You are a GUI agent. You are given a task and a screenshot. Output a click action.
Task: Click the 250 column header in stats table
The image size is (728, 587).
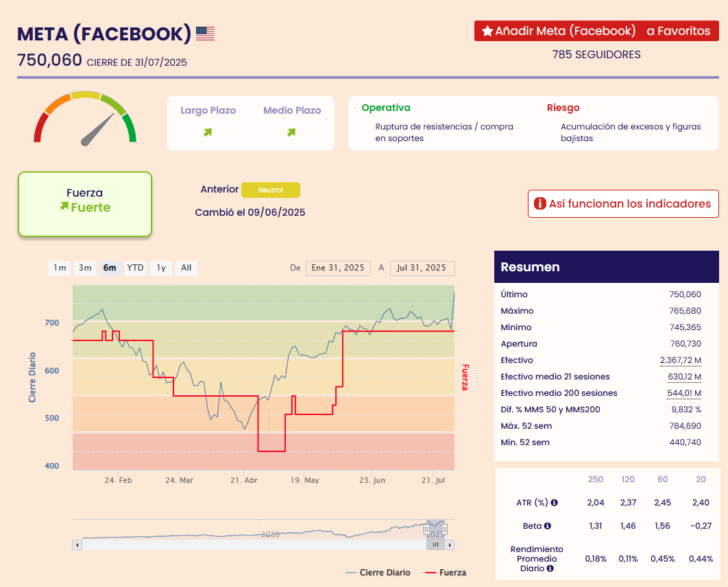tap(596, 479)
